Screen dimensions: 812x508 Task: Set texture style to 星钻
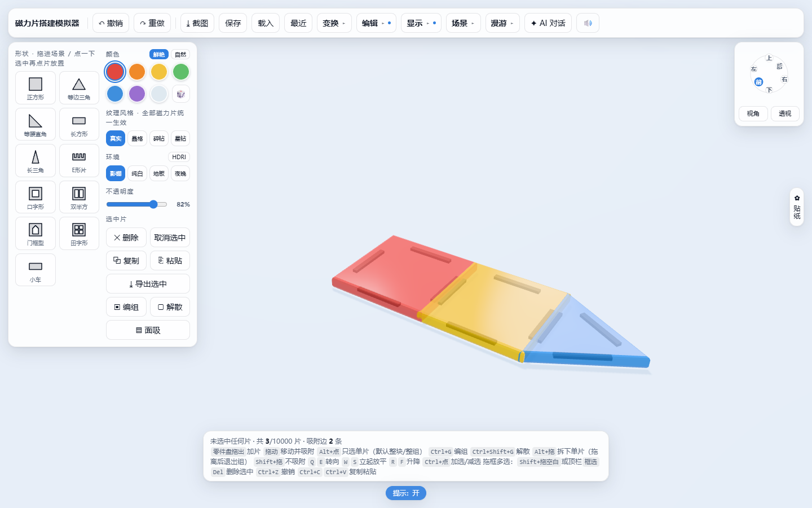point(180,138)
